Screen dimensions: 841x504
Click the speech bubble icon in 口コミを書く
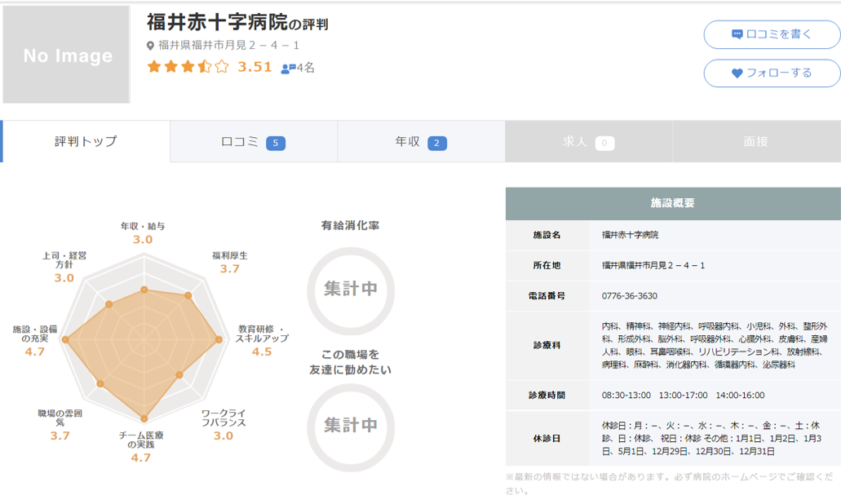point(737,34)
